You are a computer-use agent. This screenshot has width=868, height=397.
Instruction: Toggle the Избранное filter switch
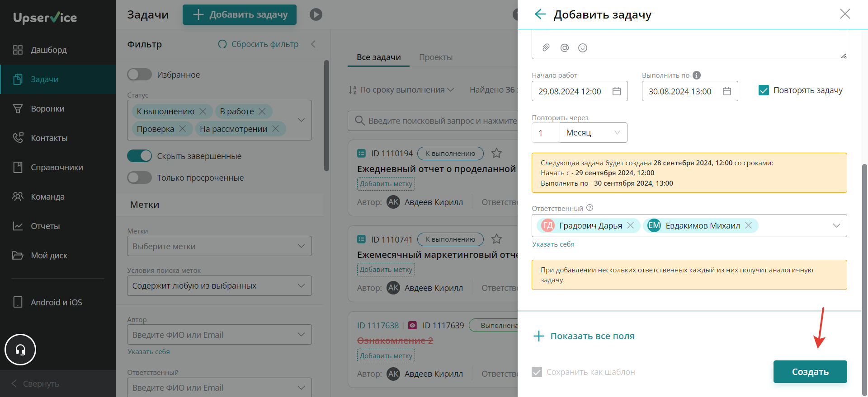pos(139,75)
